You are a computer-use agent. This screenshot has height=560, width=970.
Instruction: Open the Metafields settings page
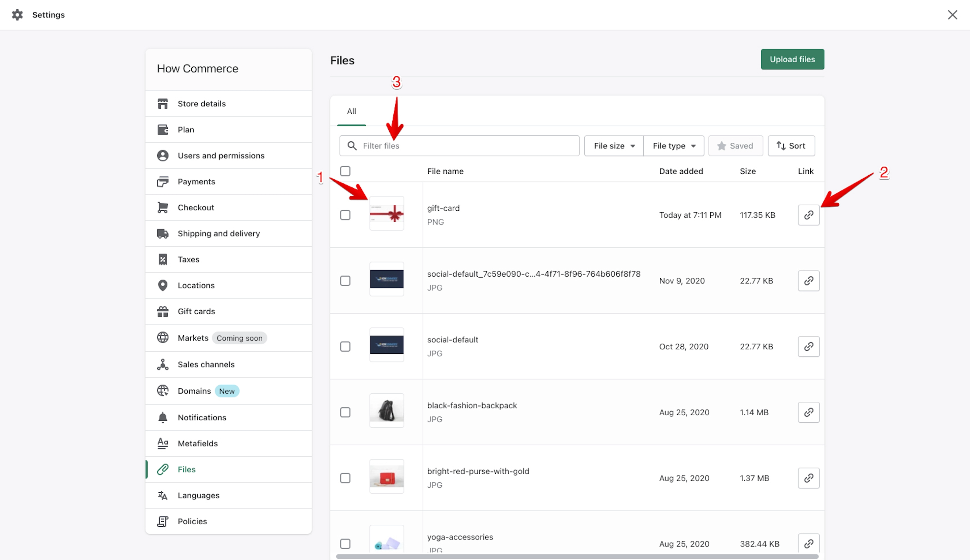tap(229, 443)
